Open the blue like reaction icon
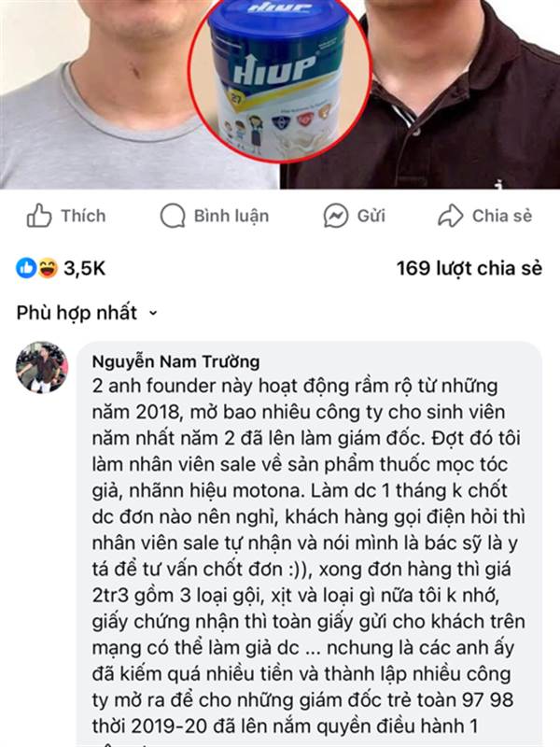 tap(26, 268)
